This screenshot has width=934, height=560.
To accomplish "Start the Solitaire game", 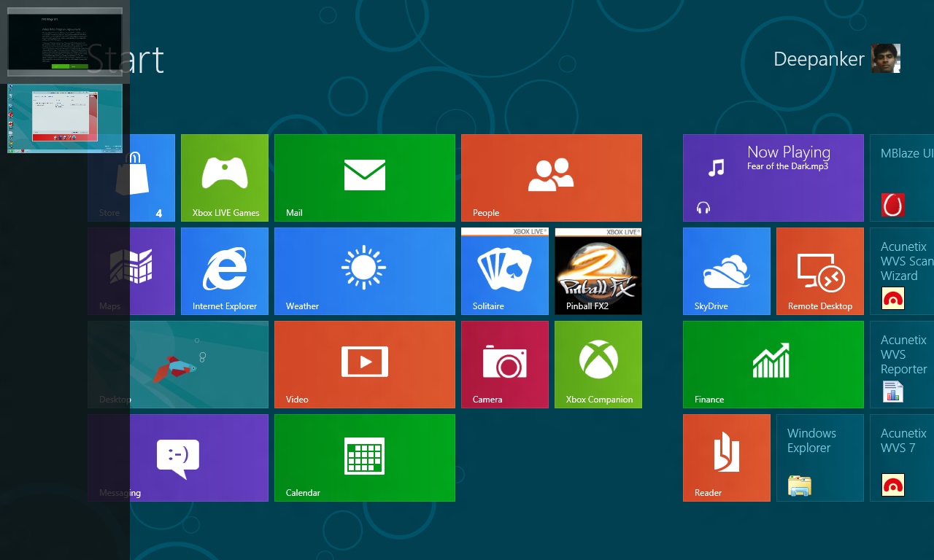I will point(505,271).
